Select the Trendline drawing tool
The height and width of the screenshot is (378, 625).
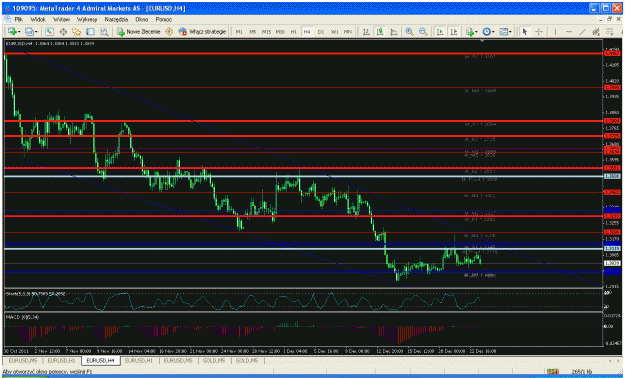582,32
